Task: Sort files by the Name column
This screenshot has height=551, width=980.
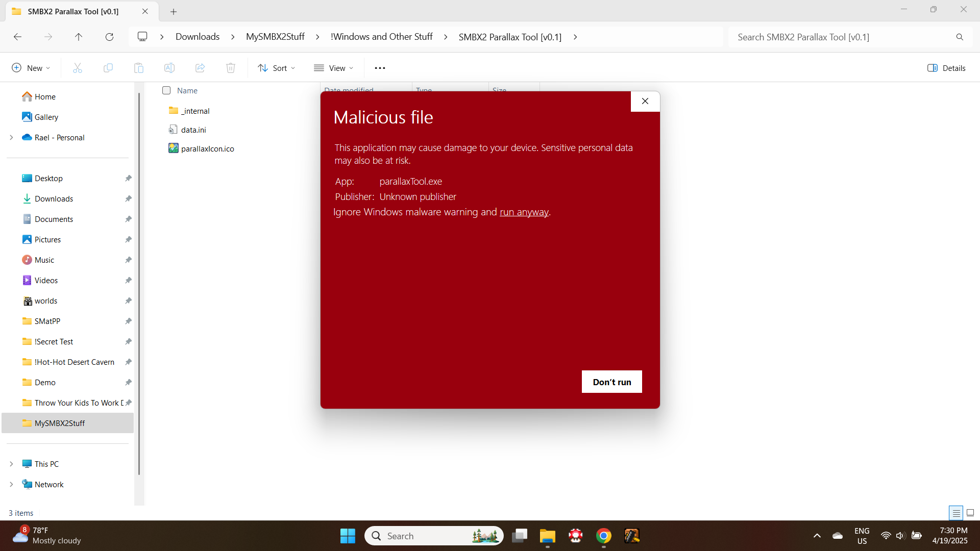Action: click(187, 90)
